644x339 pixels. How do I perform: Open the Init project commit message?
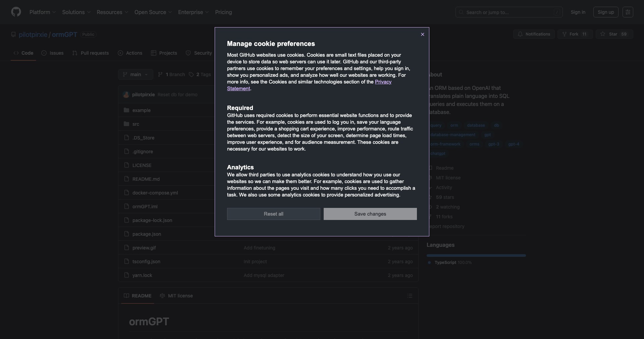click(x=255, y=262)
